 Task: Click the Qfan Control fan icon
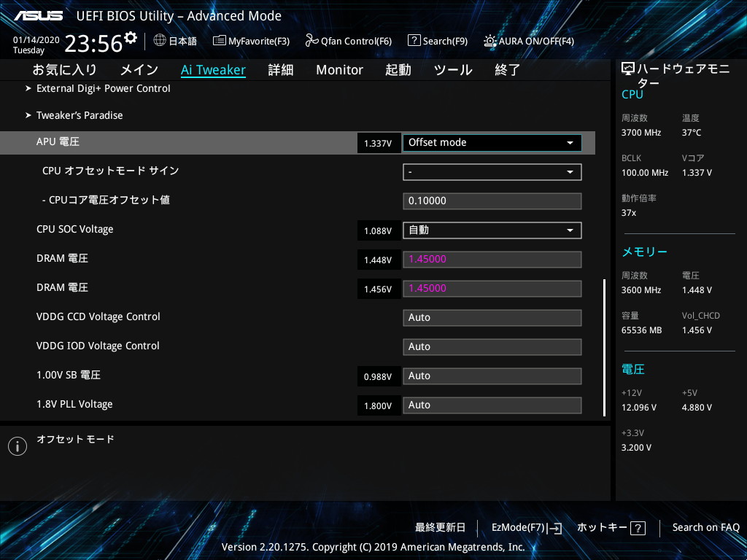point(311,41)
